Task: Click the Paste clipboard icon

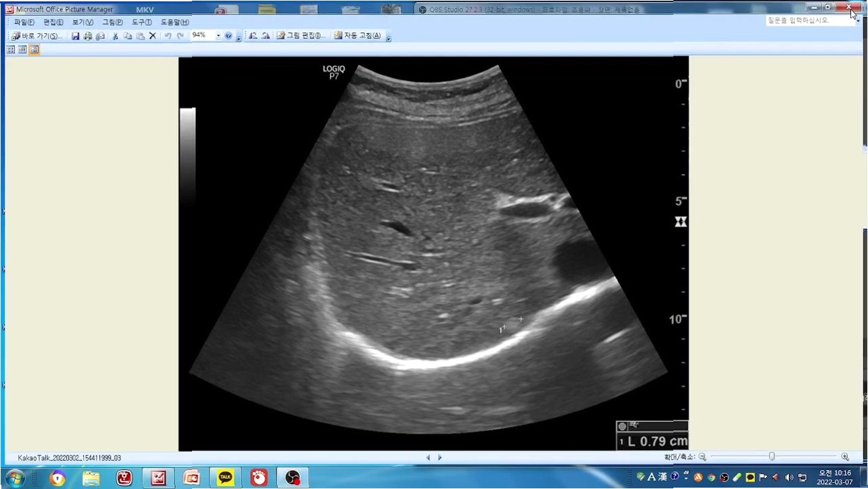Action: click(x=140, y=36)
